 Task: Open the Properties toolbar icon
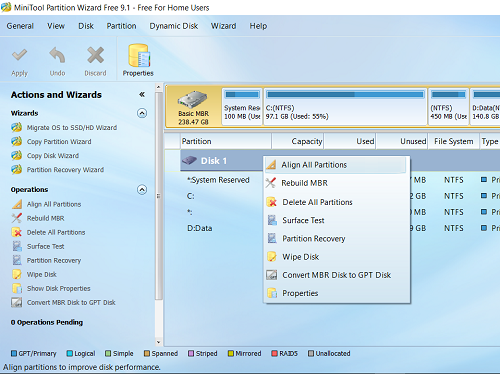[x=138, y=55]
